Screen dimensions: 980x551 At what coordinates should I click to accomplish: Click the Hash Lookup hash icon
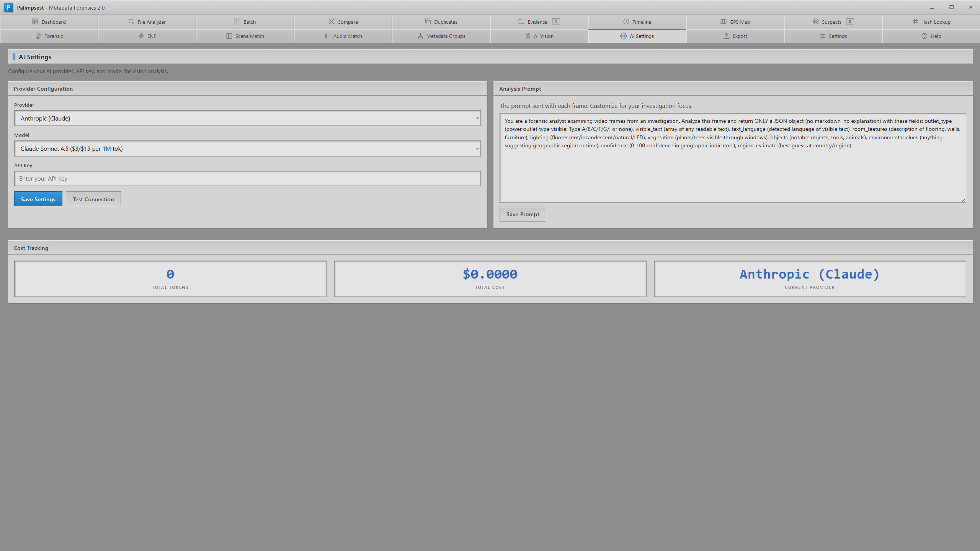coord(915,21)
